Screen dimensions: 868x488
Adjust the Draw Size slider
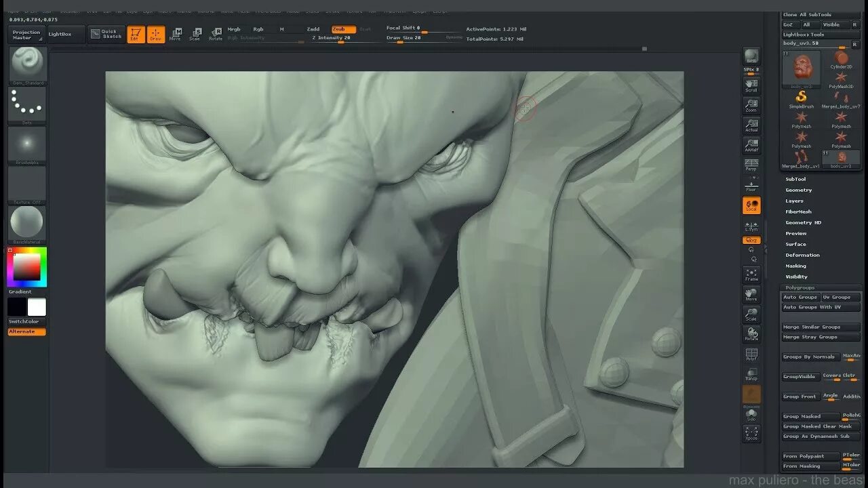[x=415, y=39]
